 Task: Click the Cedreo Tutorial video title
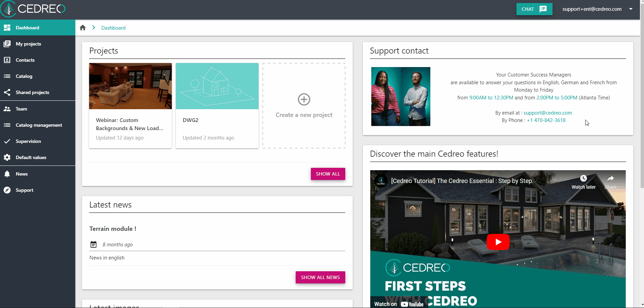[x=462, y=181]
